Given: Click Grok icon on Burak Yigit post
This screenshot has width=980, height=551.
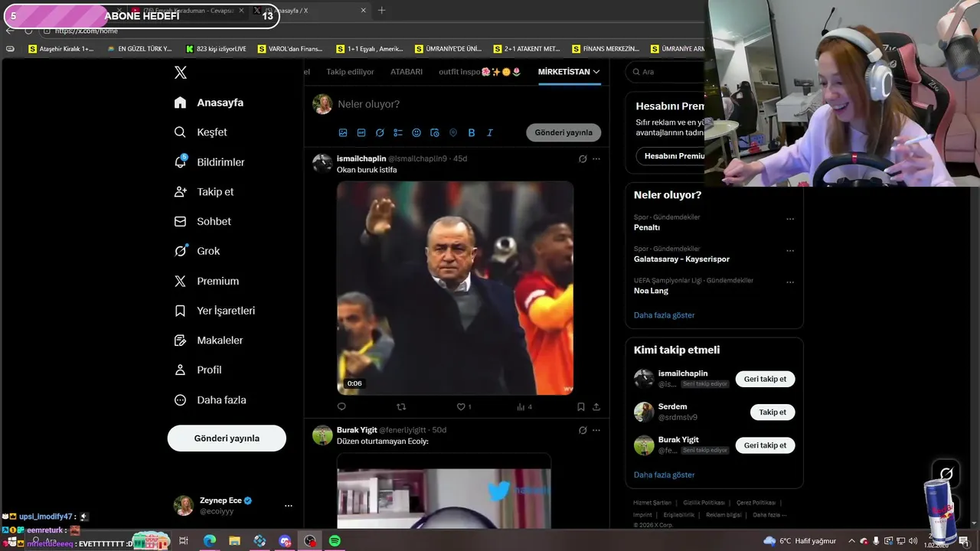Looking at the screenshot, I should click(583, 430).
